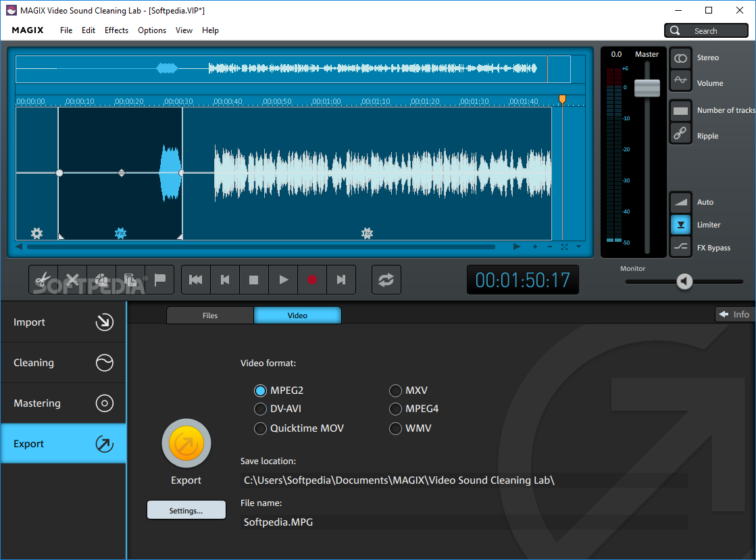
Task: Click the scissors cut tool
Action: pos(43,280)
